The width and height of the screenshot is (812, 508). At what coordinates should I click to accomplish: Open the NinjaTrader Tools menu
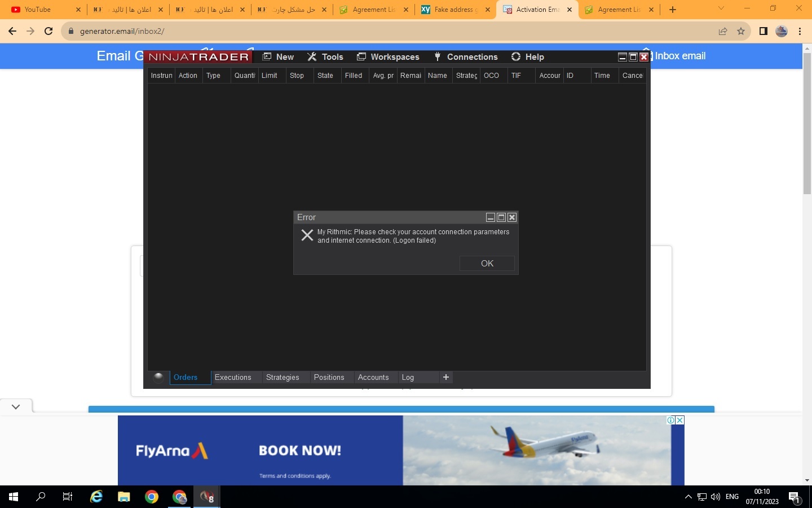tap(325, 57)
